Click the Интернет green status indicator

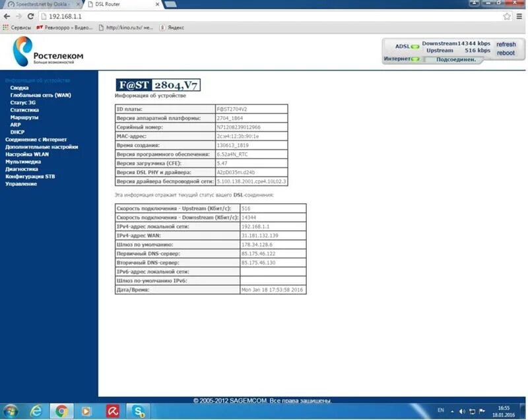tap(415, 59)
